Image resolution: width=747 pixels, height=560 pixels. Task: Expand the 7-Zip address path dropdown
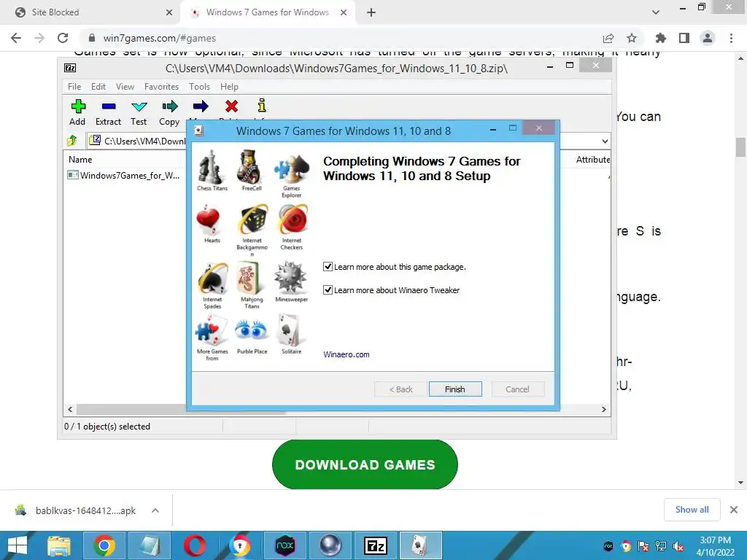pos(605,141)
